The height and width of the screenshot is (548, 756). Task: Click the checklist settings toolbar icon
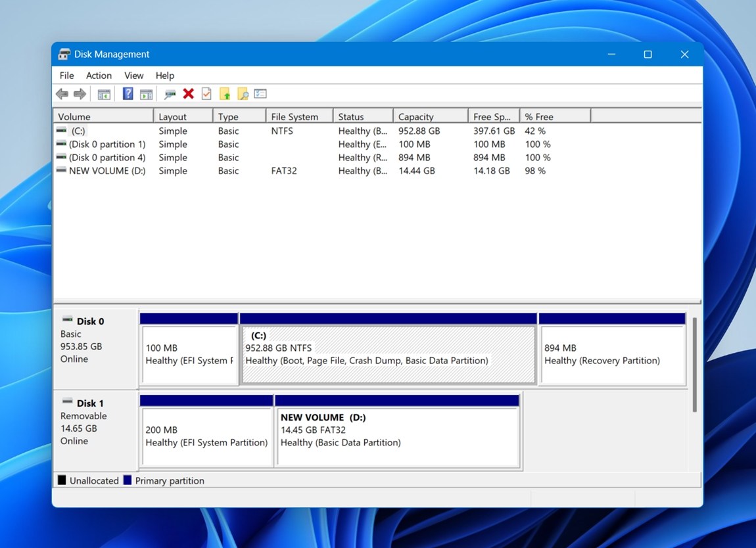click(x=260, y=93)
